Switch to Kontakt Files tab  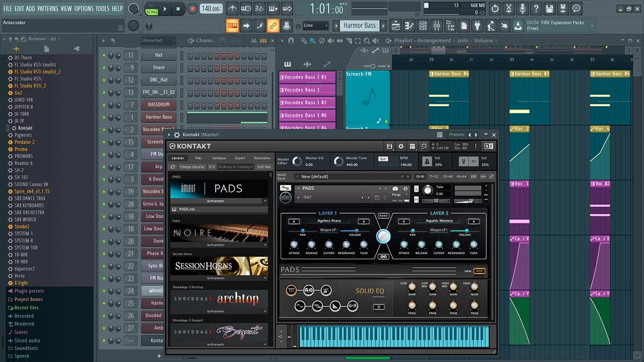pos(199,158)
